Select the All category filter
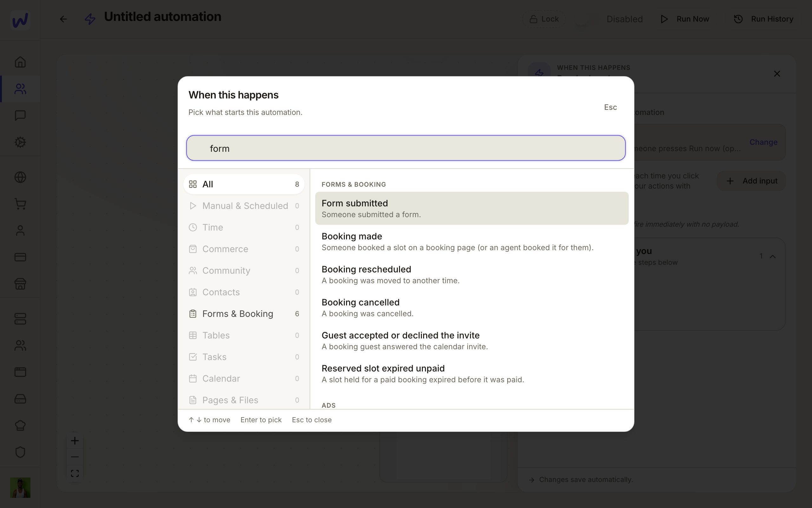Screen dimensions: 812x508 (244, 184)
